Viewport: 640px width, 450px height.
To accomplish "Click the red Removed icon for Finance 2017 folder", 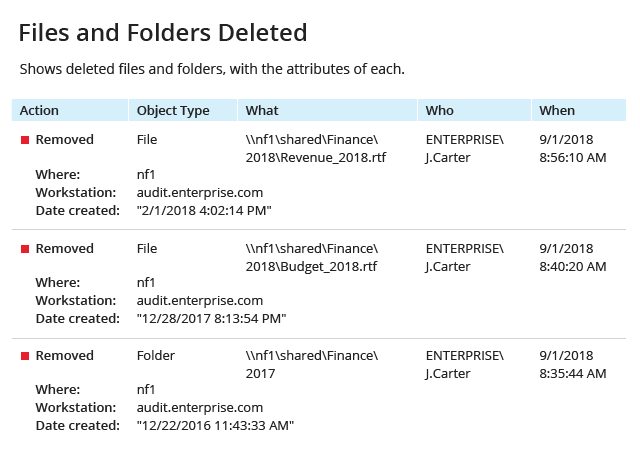I will (x=25, y=356).
